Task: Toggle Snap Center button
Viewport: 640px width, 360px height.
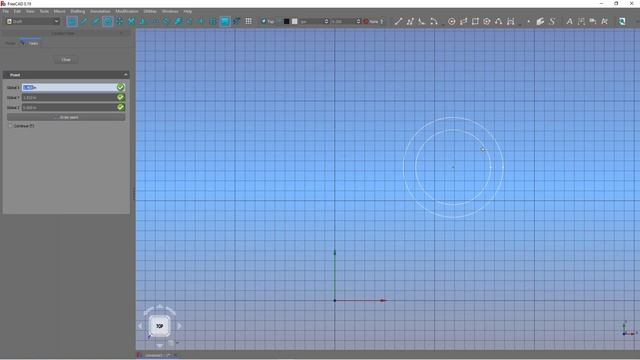Action: (107, 21)
